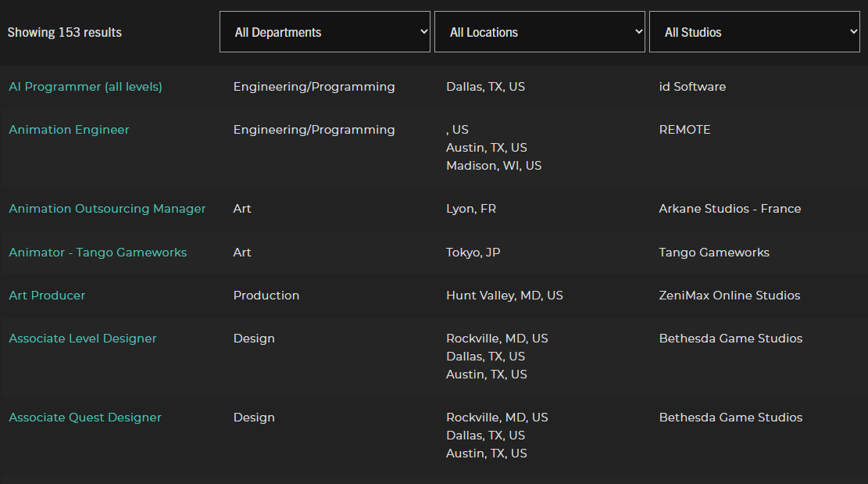
Task: Click 'Austin, TX, US' in Associate Quest Designer row
Action: (x=487, y=454)
